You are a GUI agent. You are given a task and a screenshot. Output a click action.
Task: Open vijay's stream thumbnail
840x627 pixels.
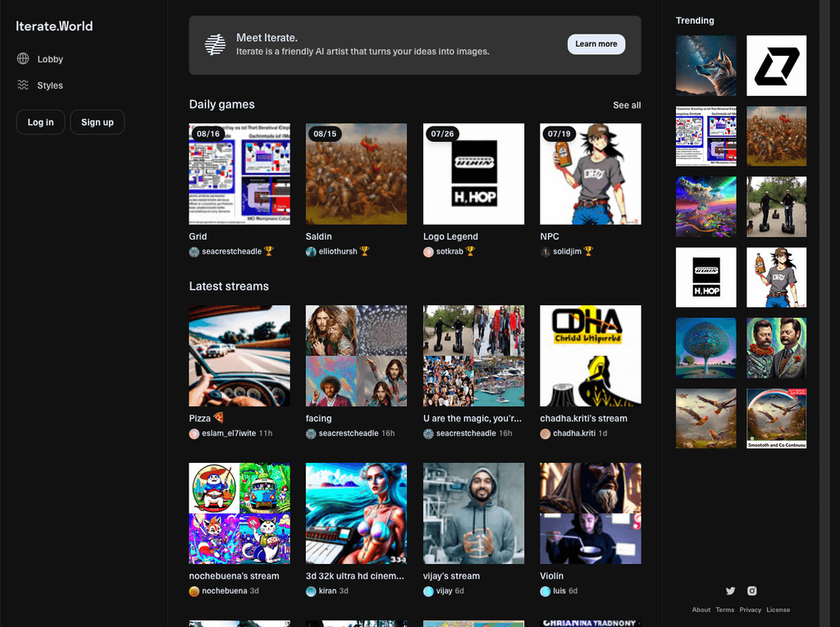473,514
